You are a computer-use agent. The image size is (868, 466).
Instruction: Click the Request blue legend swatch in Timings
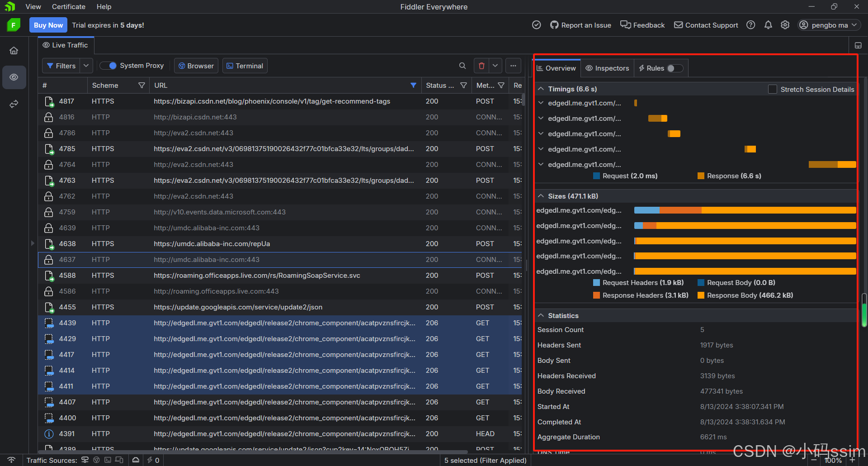point(596,176)
